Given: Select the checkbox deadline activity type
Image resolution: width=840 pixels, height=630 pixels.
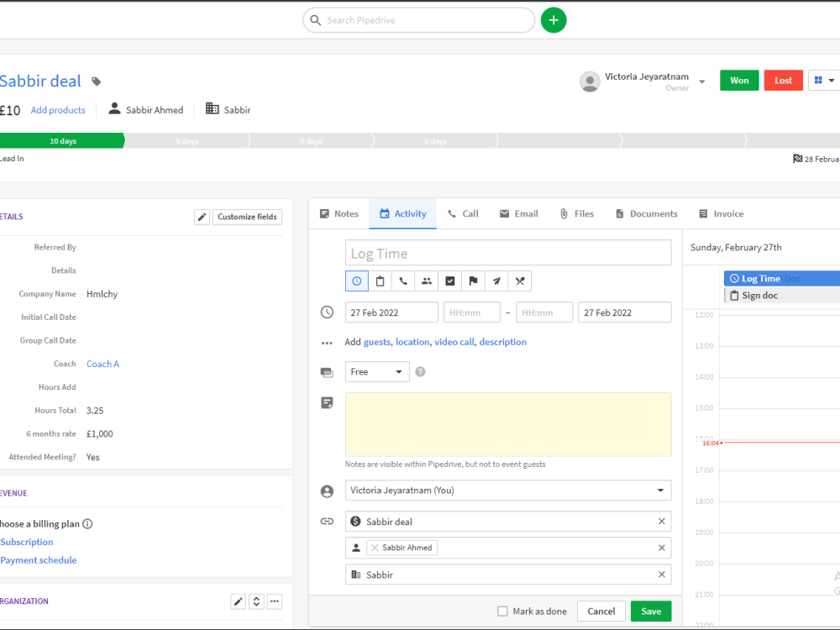Looking at the screenshot, I should click(x=450, y=281).
